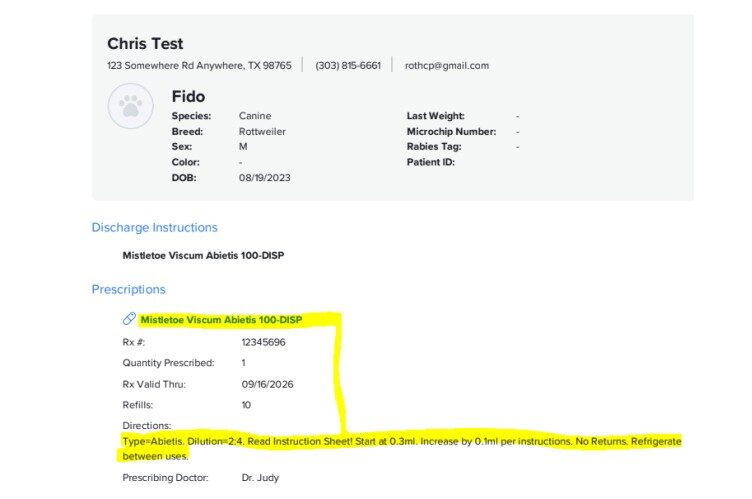Click the paw print avatar icon
This screenshot has width=752, height=499.
tap(131, 106)
